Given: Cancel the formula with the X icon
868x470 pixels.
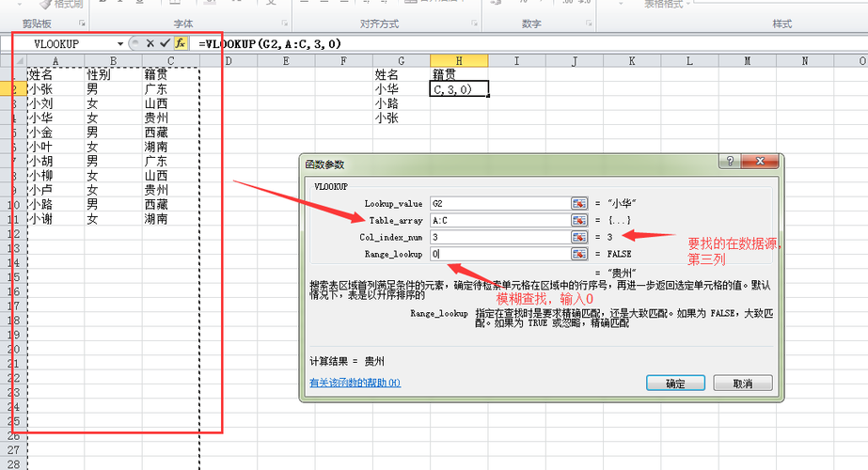Looking at the screenshot, I should click(150, 43).
